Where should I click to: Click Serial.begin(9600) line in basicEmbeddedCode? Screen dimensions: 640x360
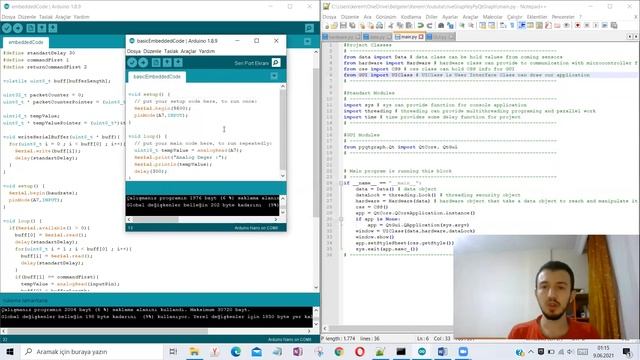click(x=162, y=108)
